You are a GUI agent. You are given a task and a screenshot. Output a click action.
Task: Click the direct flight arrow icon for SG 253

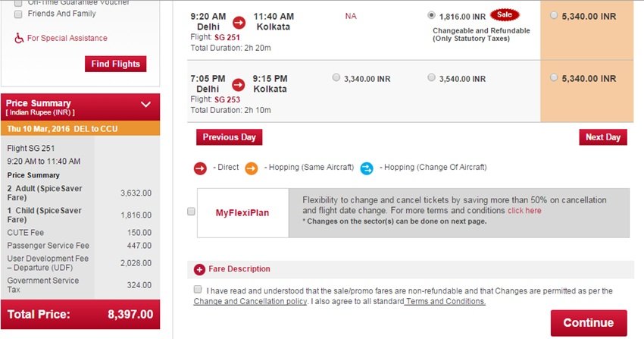coord(239,83)
